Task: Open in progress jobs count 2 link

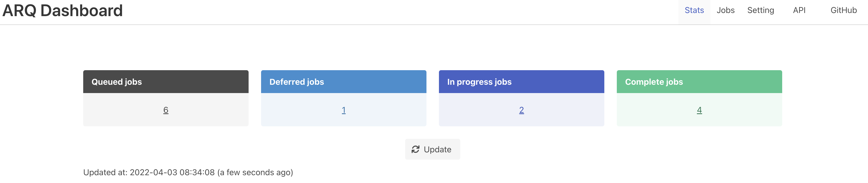Action: click(521, 110)
